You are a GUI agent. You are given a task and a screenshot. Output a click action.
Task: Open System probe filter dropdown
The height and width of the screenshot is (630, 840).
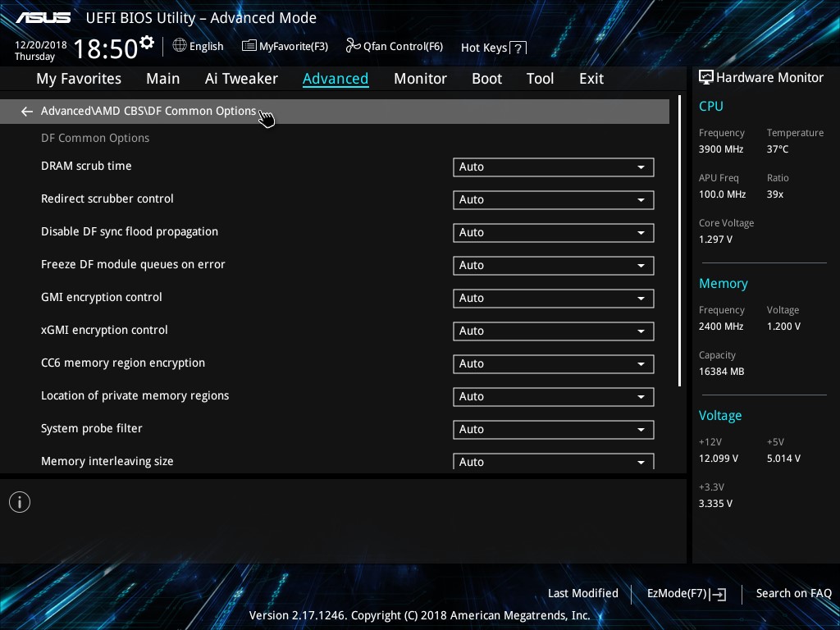point(554,429)
